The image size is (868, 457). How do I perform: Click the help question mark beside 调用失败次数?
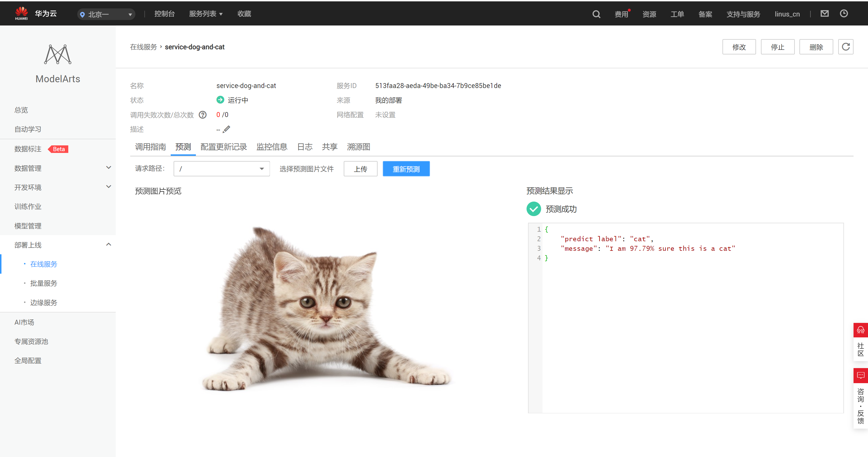point(203,115)
